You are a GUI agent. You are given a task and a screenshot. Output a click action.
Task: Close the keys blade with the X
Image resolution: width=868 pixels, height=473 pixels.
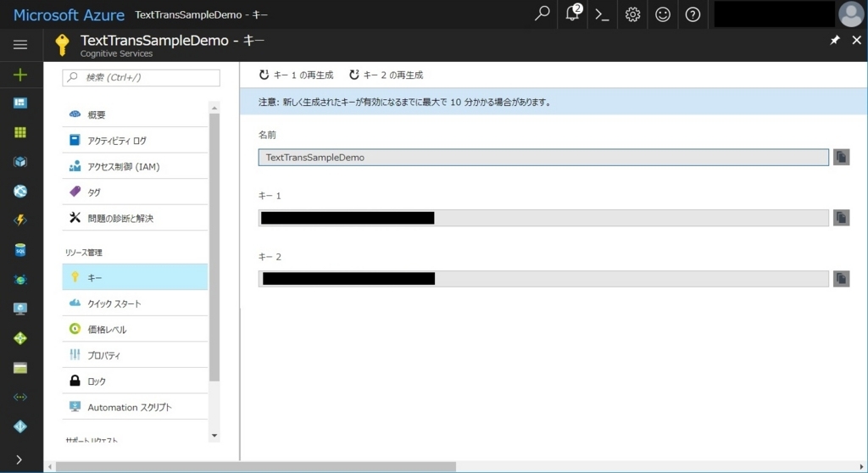856,40
